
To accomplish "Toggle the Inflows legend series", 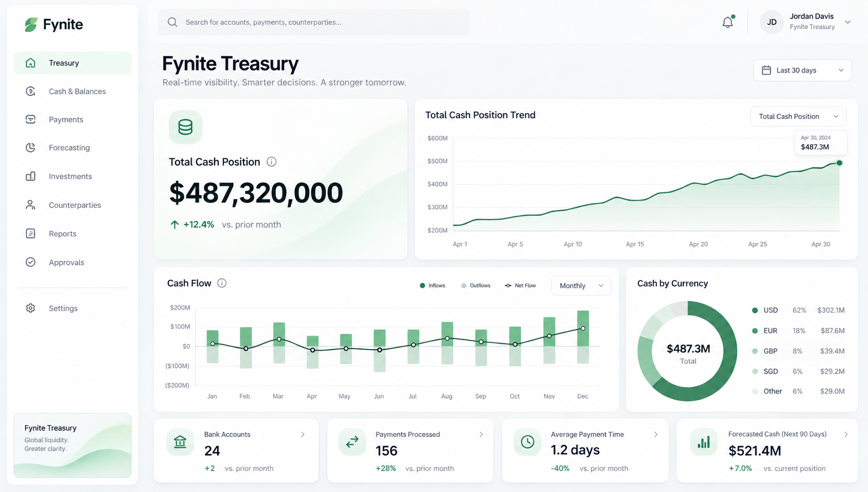I will click(x=432, y=286).
